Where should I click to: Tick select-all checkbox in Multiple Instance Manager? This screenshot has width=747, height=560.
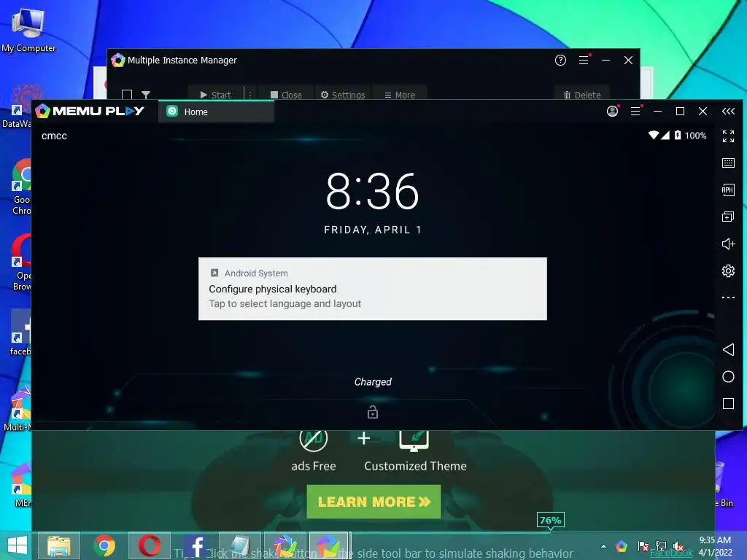click(x=127, y=95)
